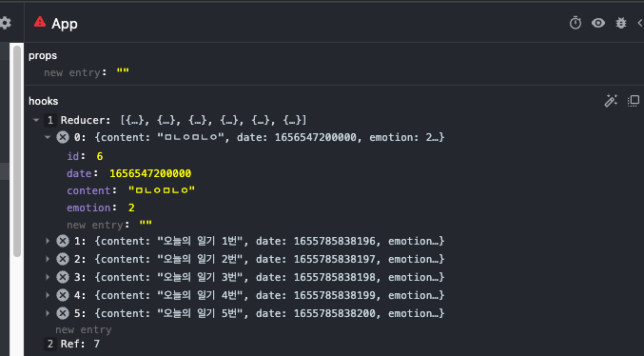Delete item 4 '오늘의 일기 4번' X icon
Viewport: 644px width, 356px height.
click(63, 295)
